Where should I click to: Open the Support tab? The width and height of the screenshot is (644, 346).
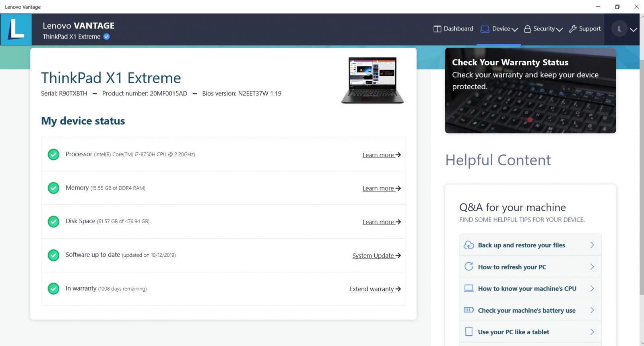[x=585, y=29]
